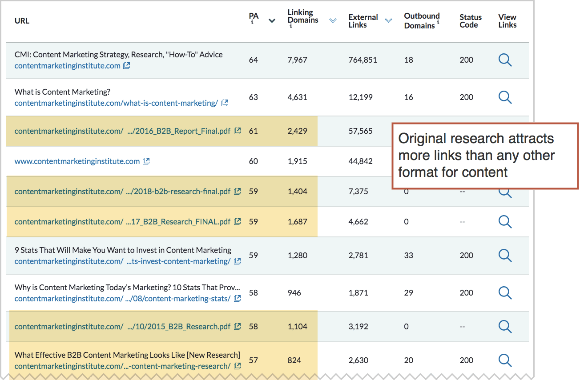Click external-link icon after what-is-content-marketing/ URL

(x=225, y=103)
